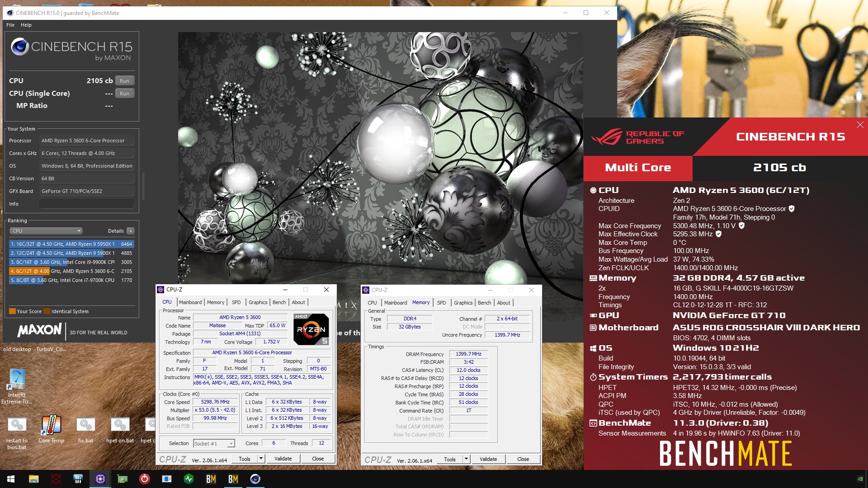Click Validate in the CPU-Z Memory window

pos(488,459)
